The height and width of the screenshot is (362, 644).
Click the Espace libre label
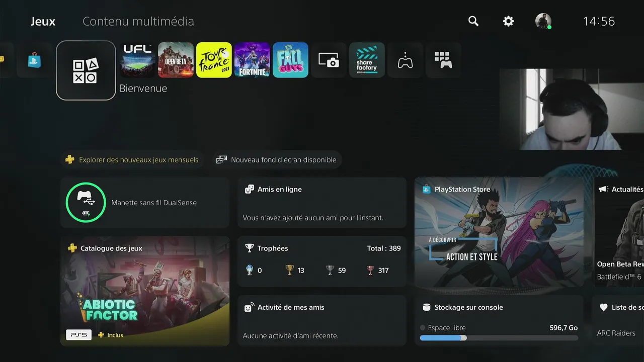tap(447, 328)
